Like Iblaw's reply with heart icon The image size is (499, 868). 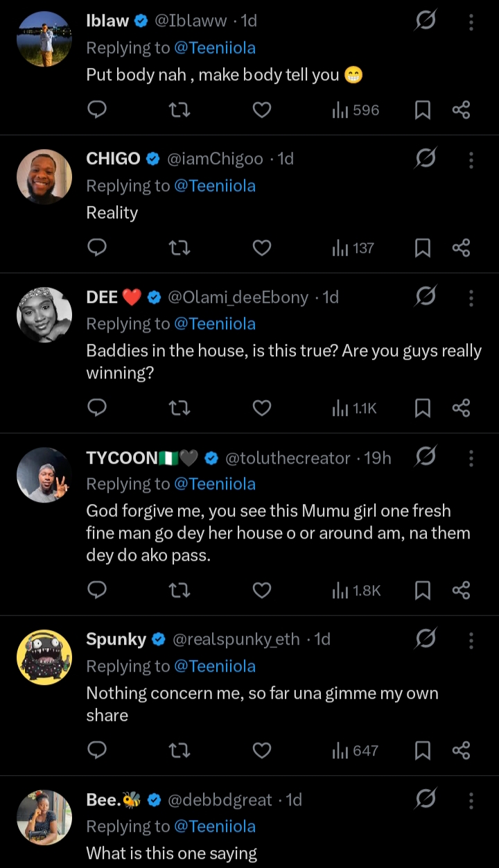(261, 110)
